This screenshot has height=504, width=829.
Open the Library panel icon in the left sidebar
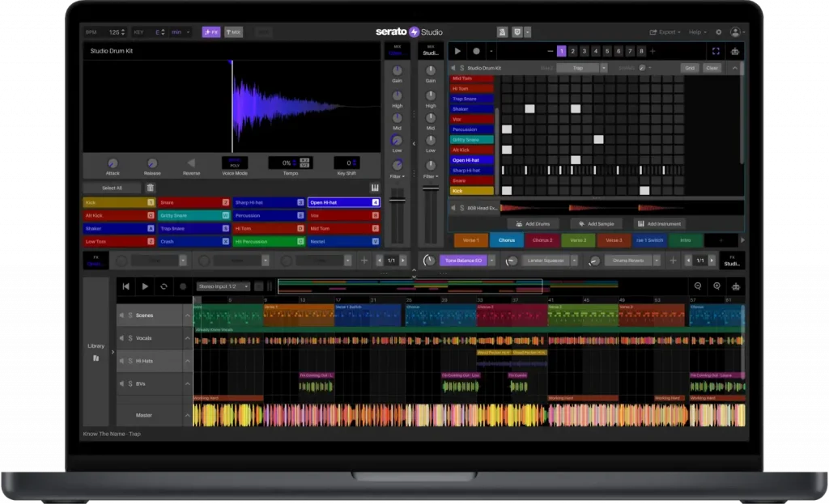pos(95,356)
